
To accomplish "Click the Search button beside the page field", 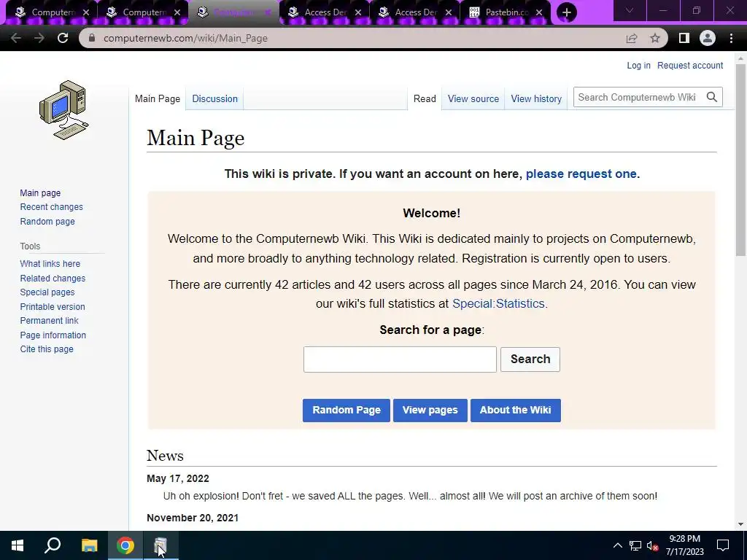I will point(530,359).
